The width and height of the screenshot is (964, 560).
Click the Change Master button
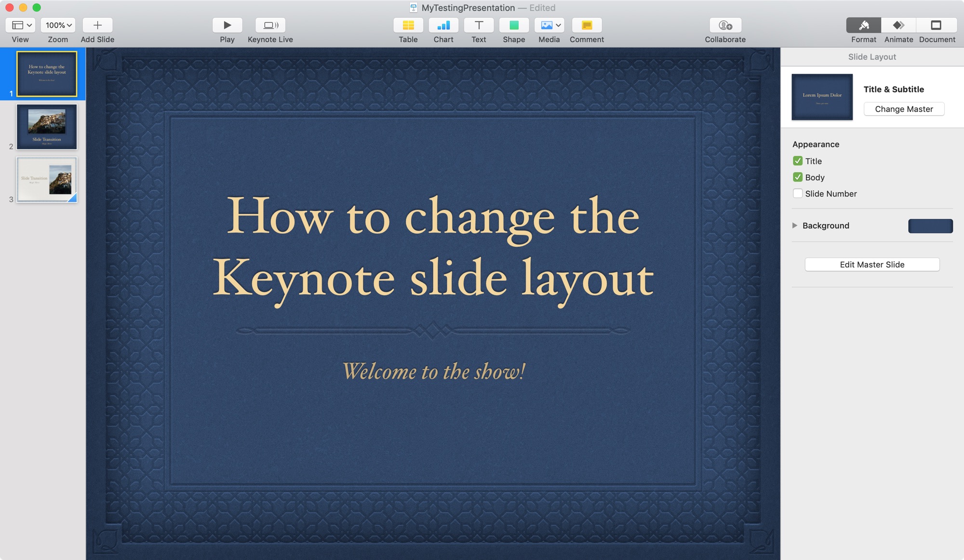tap(904, 109)
